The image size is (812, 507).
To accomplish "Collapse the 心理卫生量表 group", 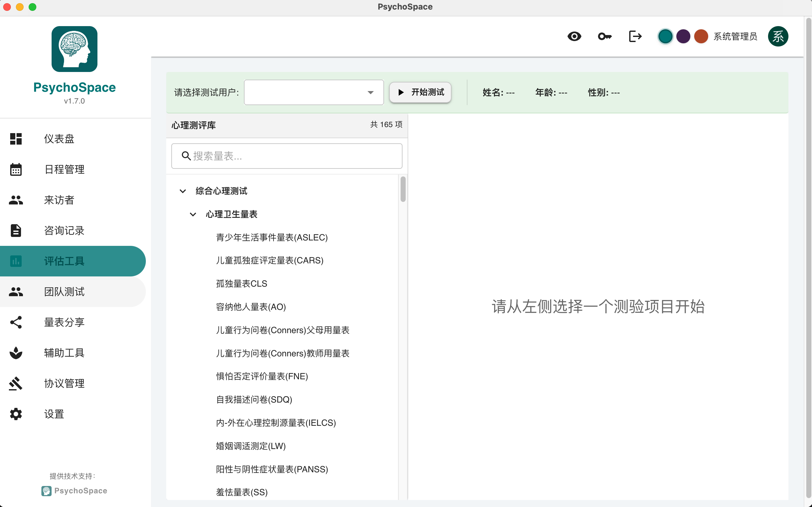I will [x=193, y=214].
